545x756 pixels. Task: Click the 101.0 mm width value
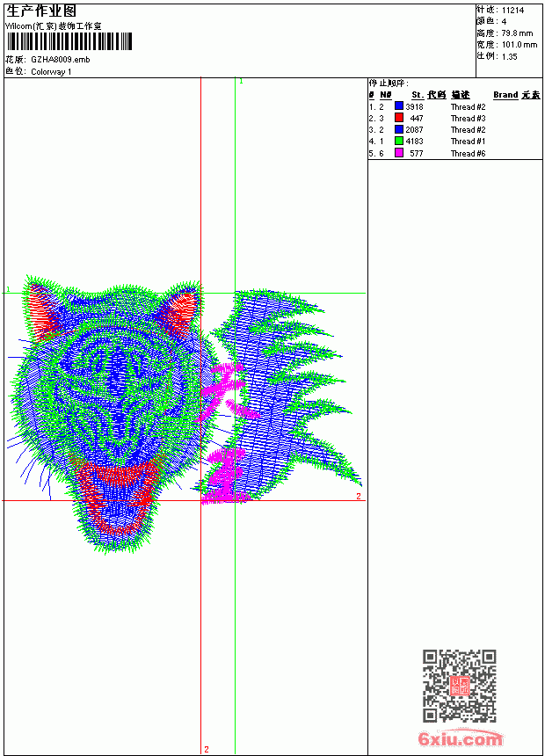click(x=520, y=45)
